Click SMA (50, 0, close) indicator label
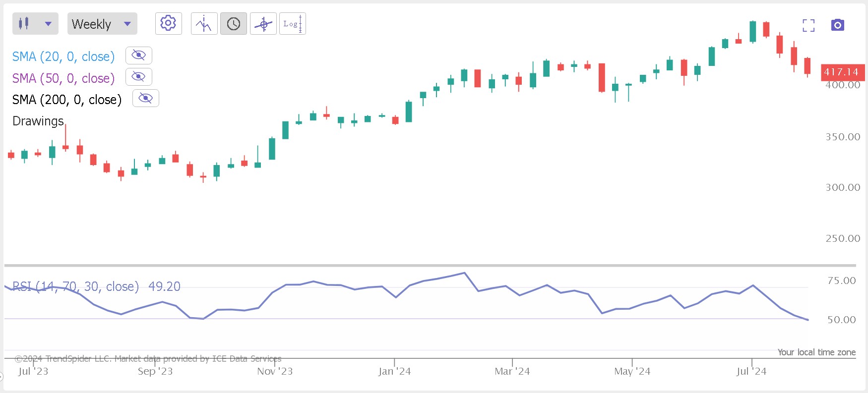 [63, 78]
